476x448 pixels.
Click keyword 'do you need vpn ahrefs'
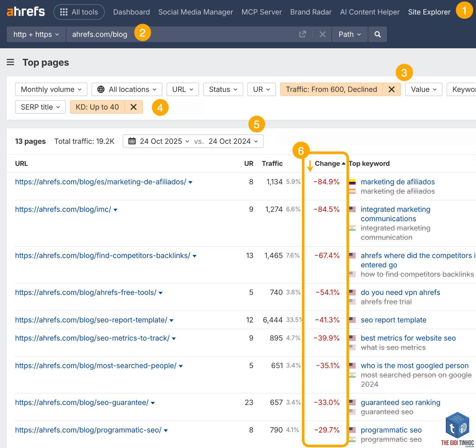[x=400, y=293]
